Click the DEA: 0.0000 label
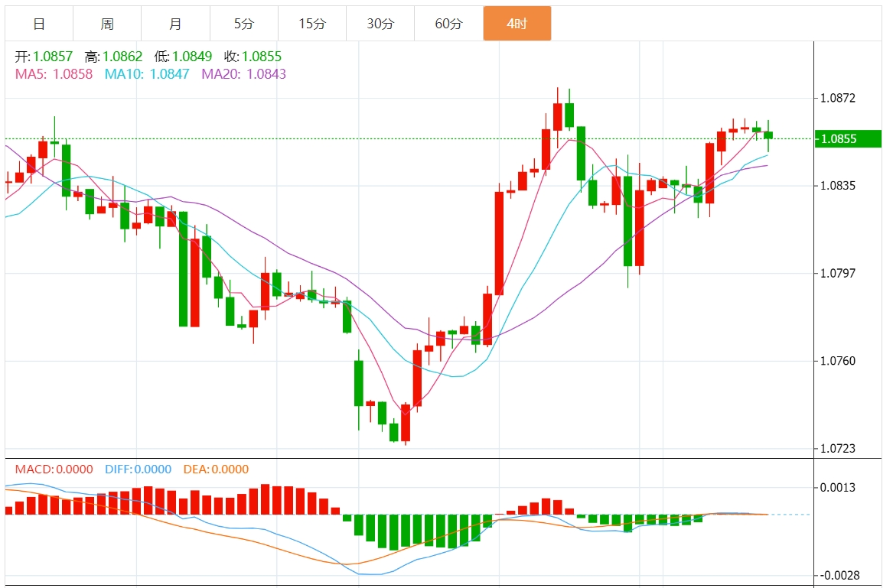Image resolution: width=893 pixels, height=588 pixels. click(x=216, y=469)
